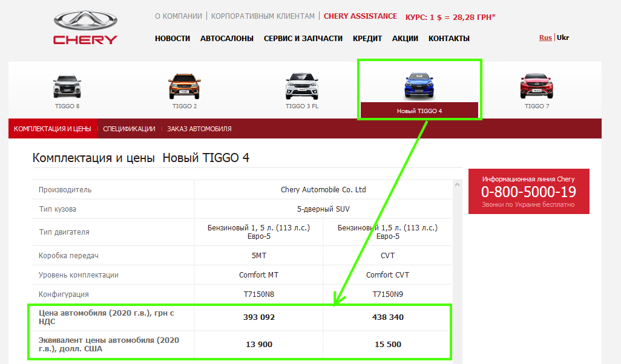Click the CVT gearbox cell
The height and width of the screenshot is (364, 621).
[387, 256]
